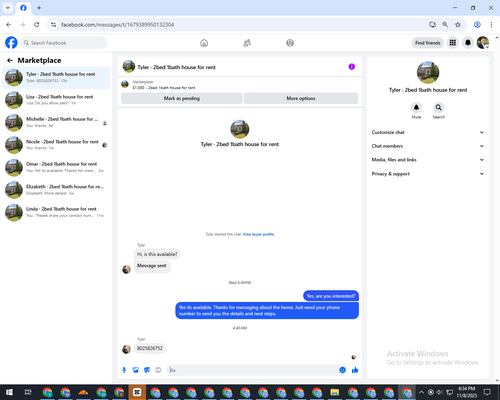Open Task View on the taskbar
Screen dimensions: 500x400
pos(28,392)
